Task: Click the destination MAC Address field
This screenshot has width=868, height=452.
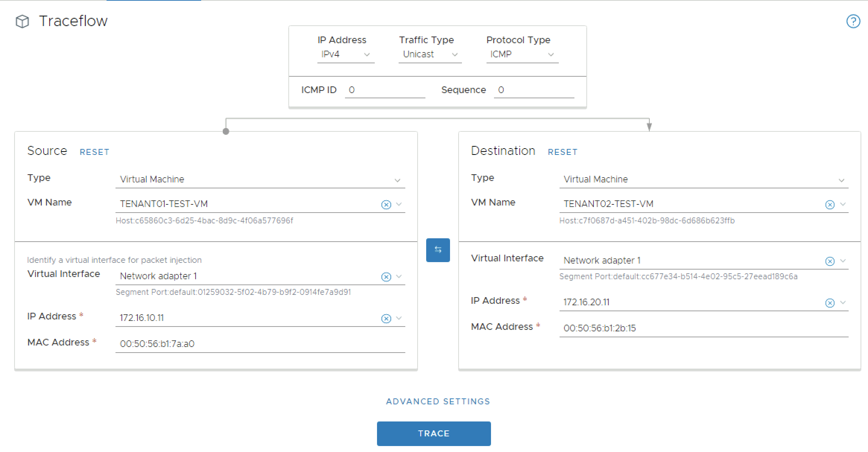Action: coord(703,328)
